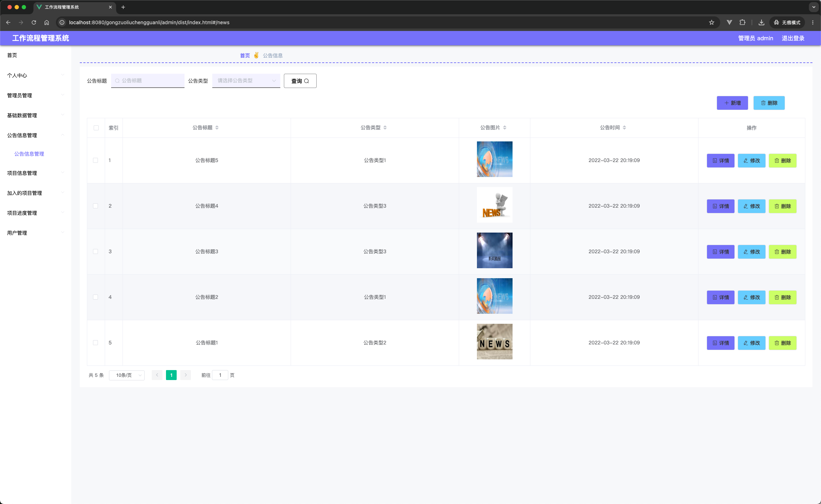Click the top 删除 batch delete button

click(769, 103)
